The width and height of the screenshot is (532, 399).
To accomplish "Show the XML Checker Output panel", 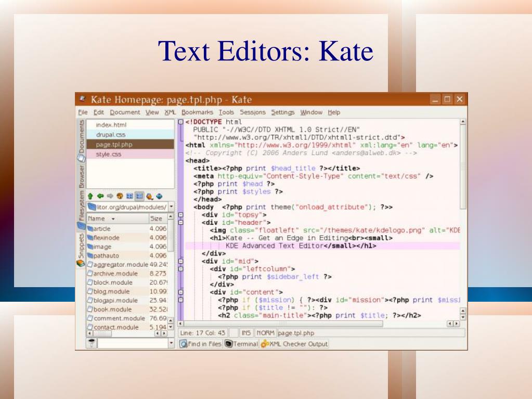I will tap(294, 344).
